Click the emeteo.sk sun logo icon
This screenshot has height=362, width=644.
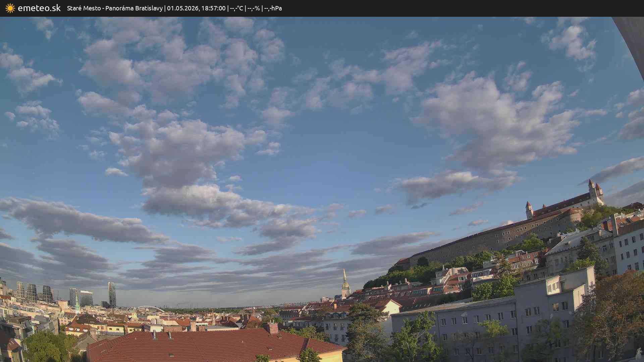10,8
